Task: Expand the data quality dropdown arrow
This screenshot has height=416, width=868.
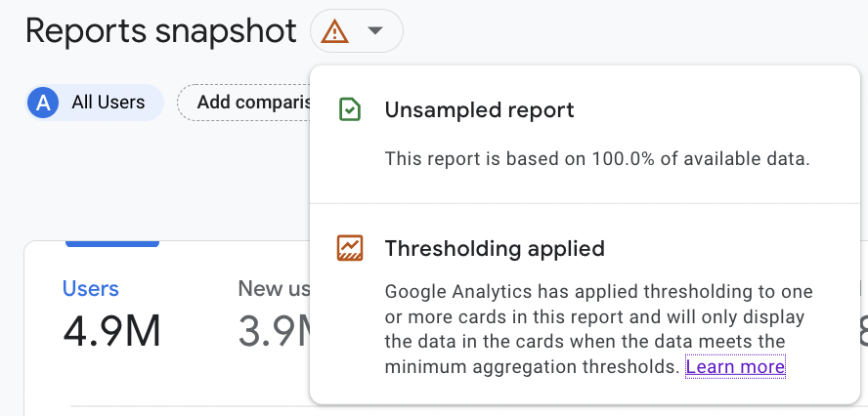Action: point(375,31)
